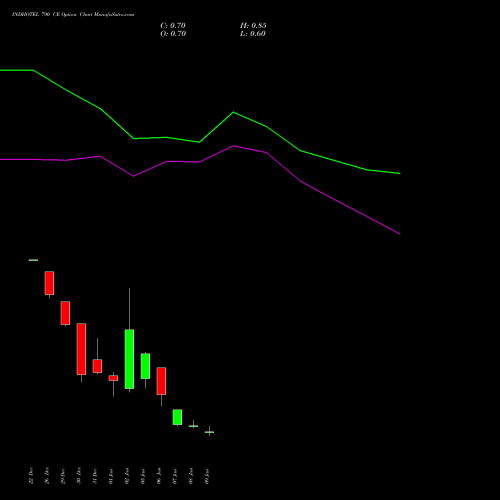Click the red candlestick for 06 Jan
Image resolution: width=500 pixels, height=500 pixels.
click(x=161, y=381)
